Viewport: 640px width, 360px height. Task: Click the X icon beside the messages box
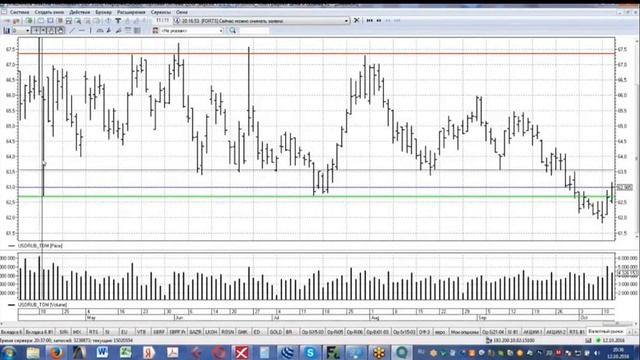tap(356, 20)
